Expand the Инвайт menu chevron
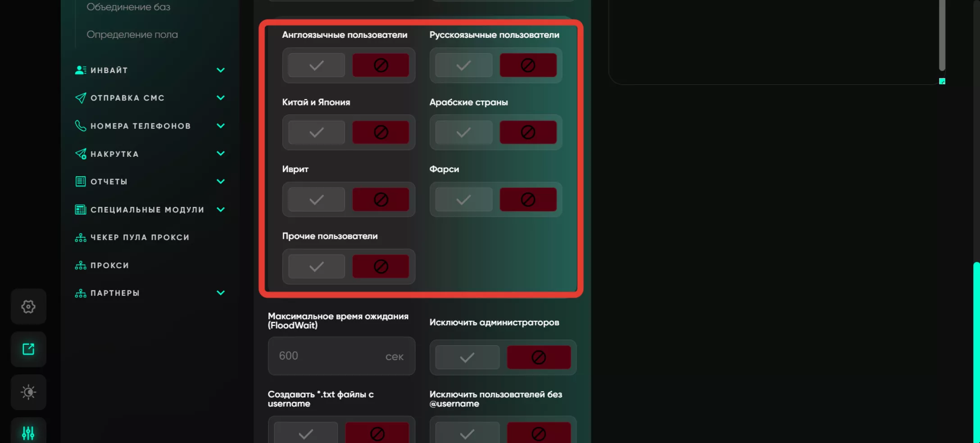Image resolution: width=980 pixels, height=443 pixels. (221, 70)
